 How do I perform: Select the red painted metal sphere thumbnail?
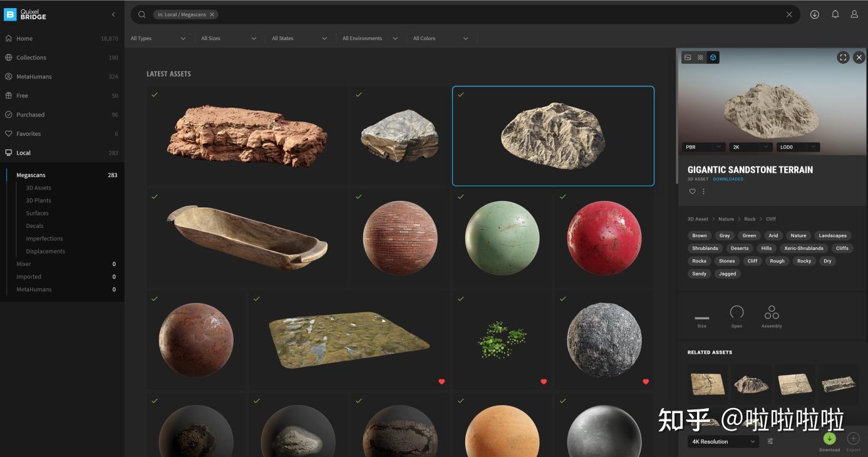tap(604, 239)
